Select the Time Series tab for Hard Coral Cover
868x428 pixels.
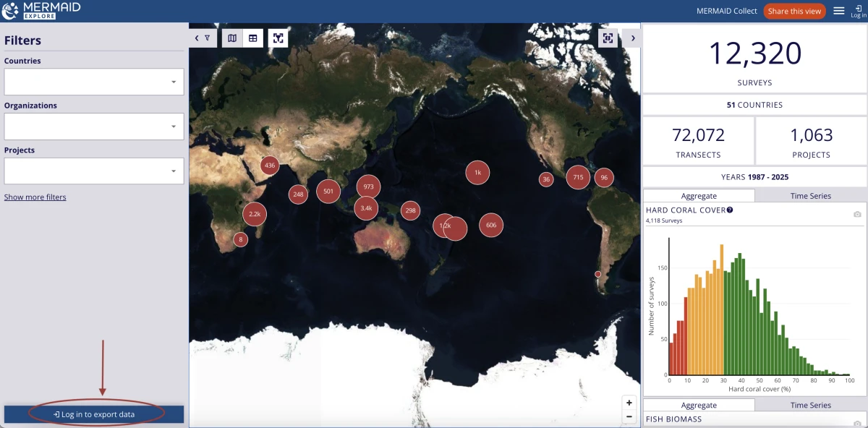click(x=811, y=196)
